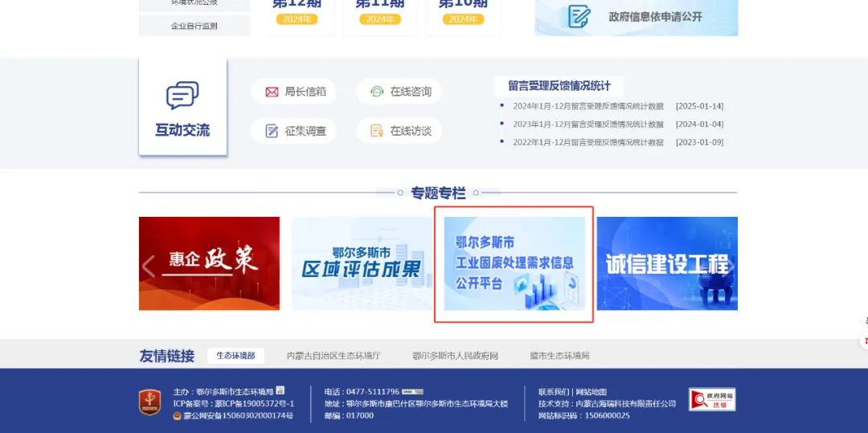Click the phone number 0477-5111796
Viewport: 868px width, 433px height.
pyautogui.click(x=373, y=392)
